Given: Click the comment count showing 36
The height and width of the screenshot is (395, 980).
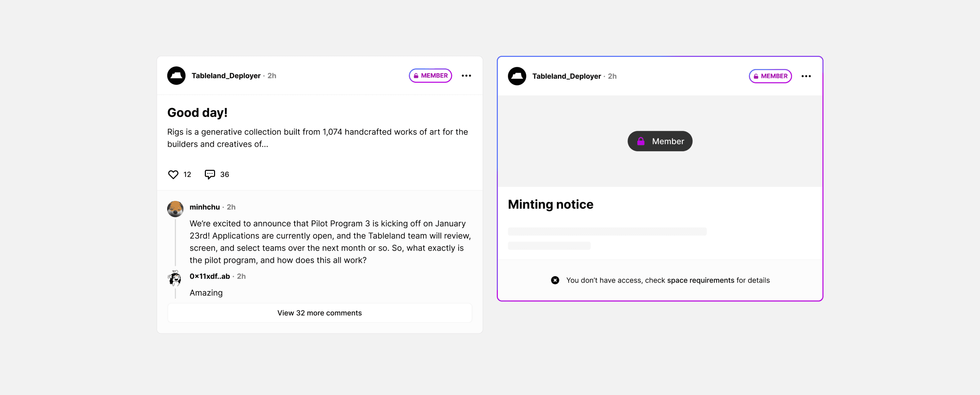Looking at the screenshot, I should 225,174.
